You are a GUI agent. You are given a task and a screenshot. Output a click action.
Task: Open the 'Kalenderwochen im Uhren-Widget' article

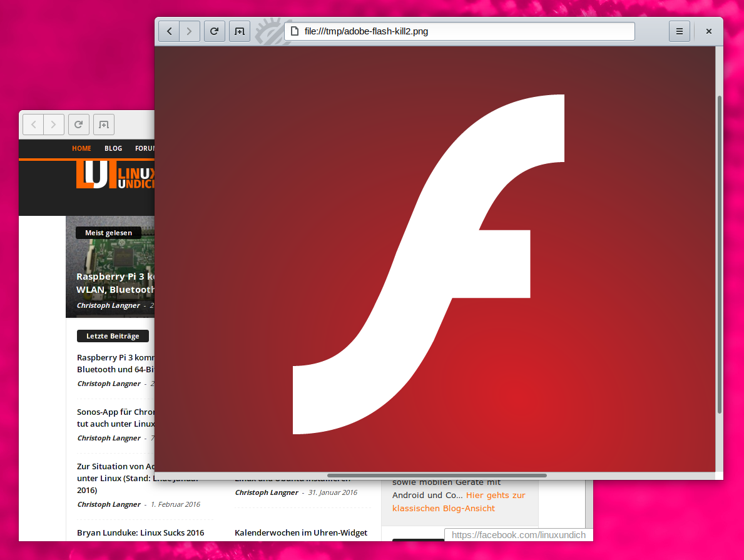tap(301, 532)
